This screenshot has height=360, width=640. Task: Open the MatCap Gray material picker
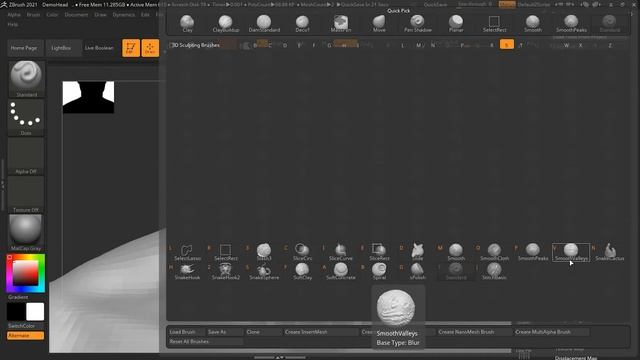26,233
